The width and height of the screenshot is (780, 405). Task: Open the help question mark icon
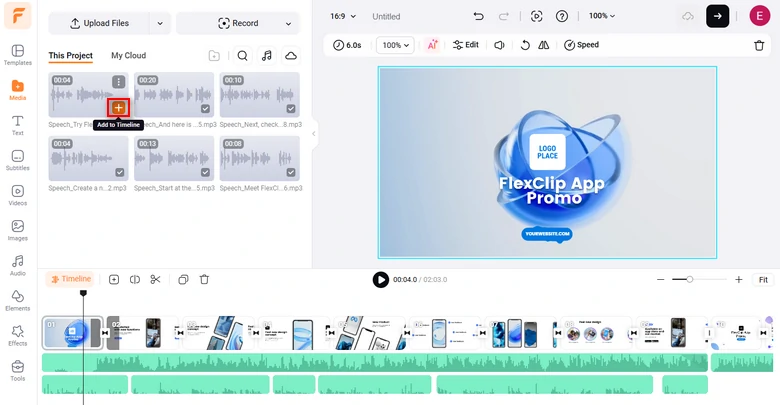(x=562, y=16)
